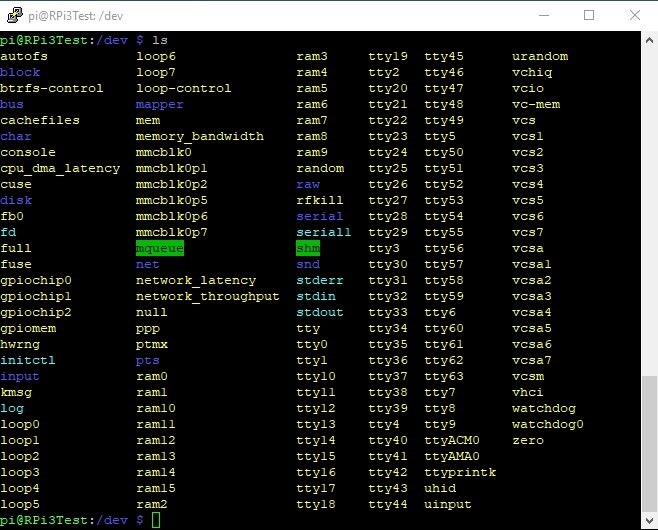The image size is (658, 530).
Task: Click the green-highlighted shm entry
Action: coord(308,248)
